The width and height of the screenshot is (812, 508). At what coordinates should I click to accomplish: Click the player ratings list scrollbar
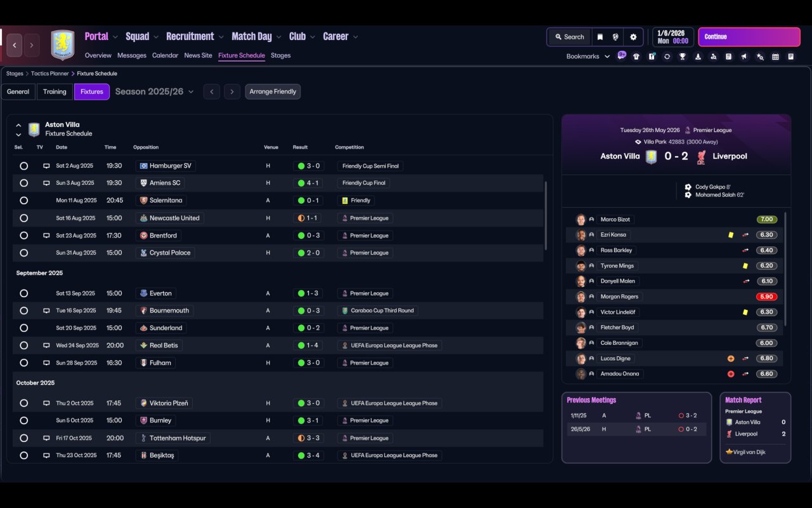(786, 269)
